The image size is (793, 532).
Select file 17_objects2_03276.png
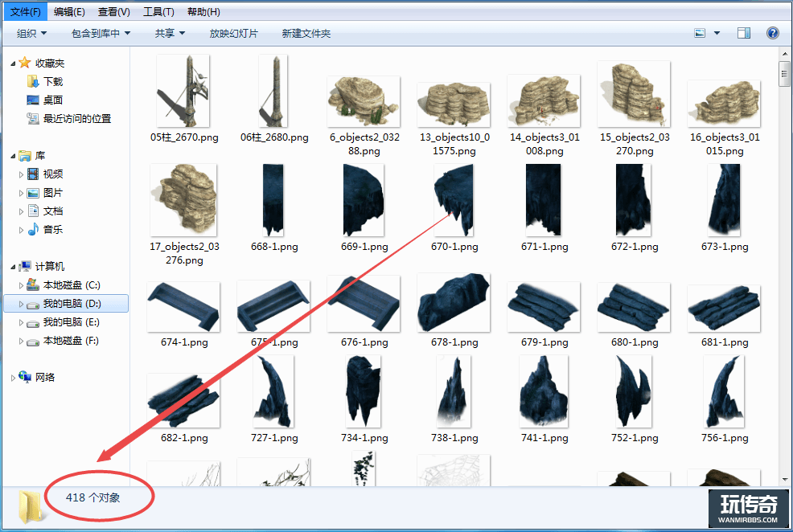click(184, 200)
